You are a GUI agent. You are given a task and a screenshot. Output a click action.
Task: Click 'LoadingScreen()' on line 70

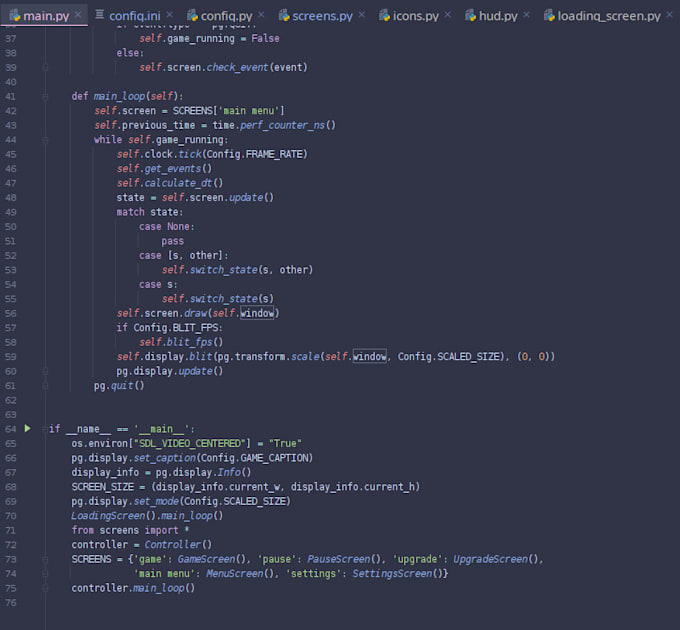coord(113,516)
